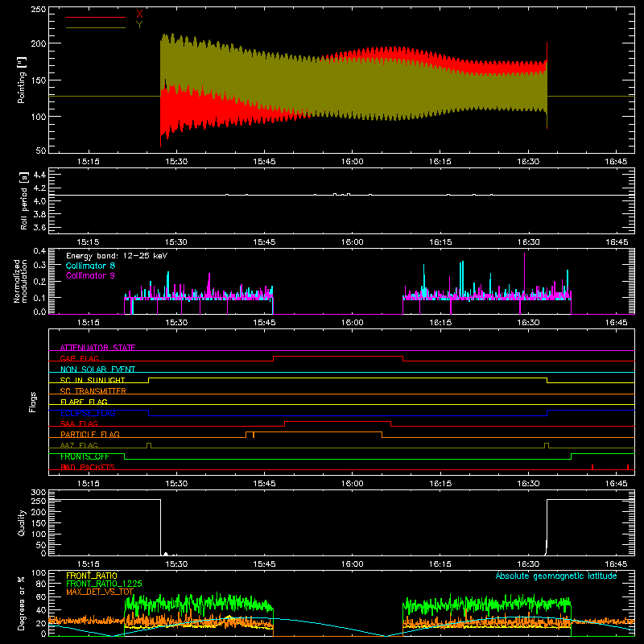Click the blue ECLIPSE_FLAG label
The height and width of the screenshot is (644, 644).
[x=89, y=413]
